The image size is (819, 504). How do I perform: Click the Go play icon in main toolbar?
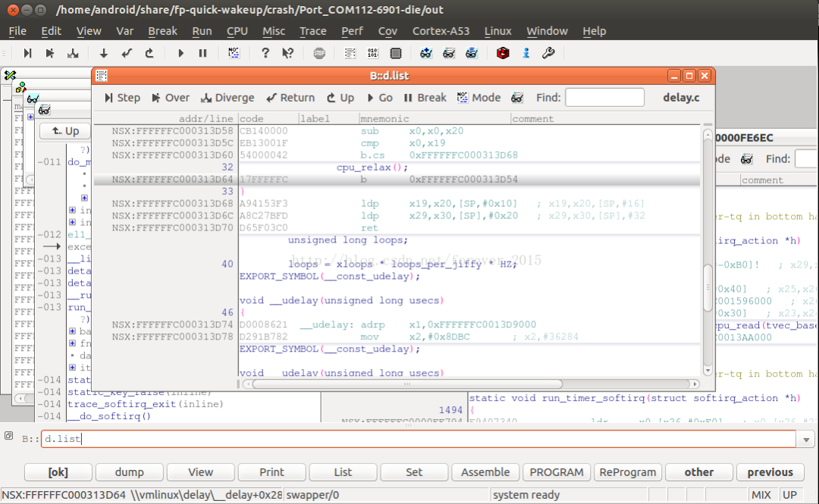coord(180,53)
